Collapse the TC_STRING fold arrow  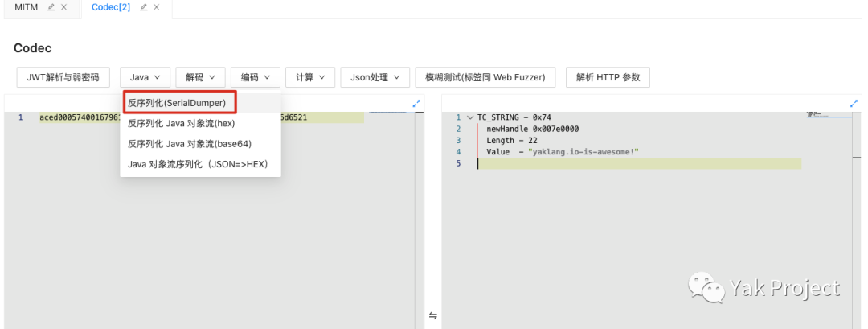pyautogui.click(x=470, y=117)
